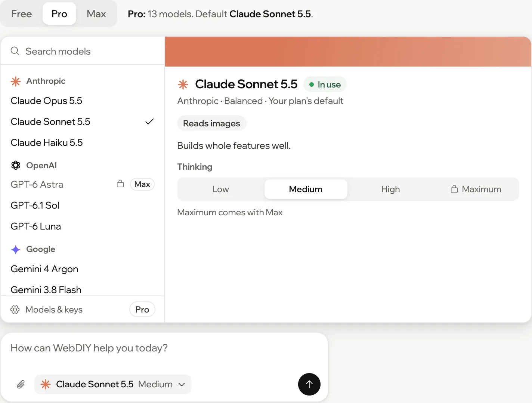The width and height of the screenshot is (532, 403).
Task: Select the locked Maximum thinking option
Action: [x=476, y=189]
